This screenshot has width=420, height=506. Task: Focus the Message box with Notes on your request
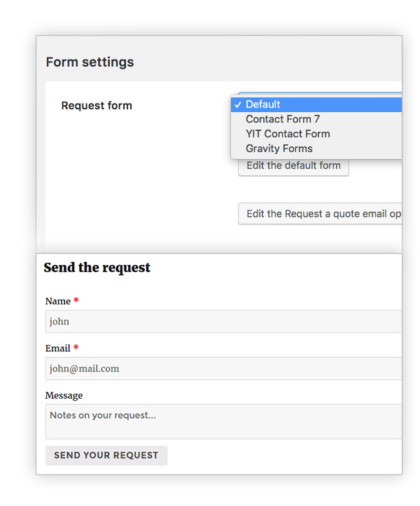223,422
